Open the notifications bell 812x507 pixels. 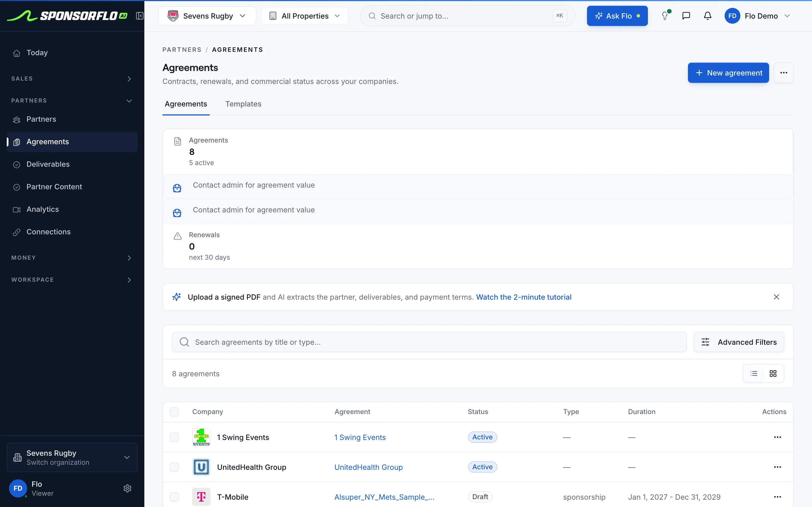pyautogui.click(x=708, y=16)
